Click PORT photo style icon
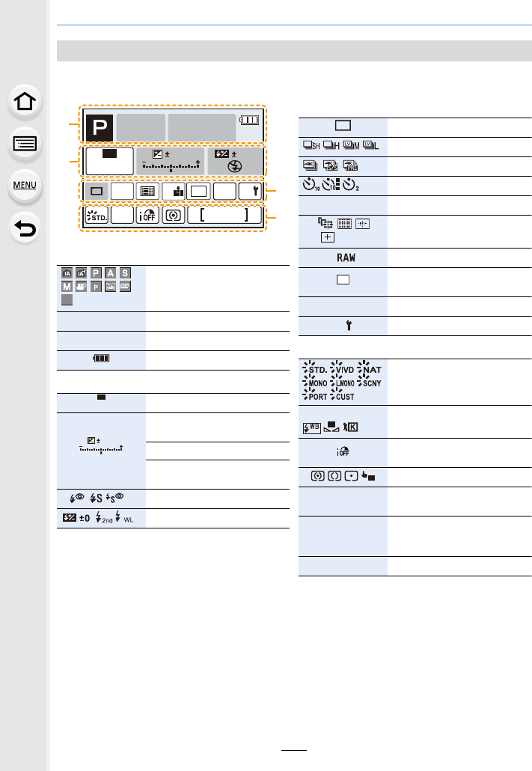 [315, 394]
